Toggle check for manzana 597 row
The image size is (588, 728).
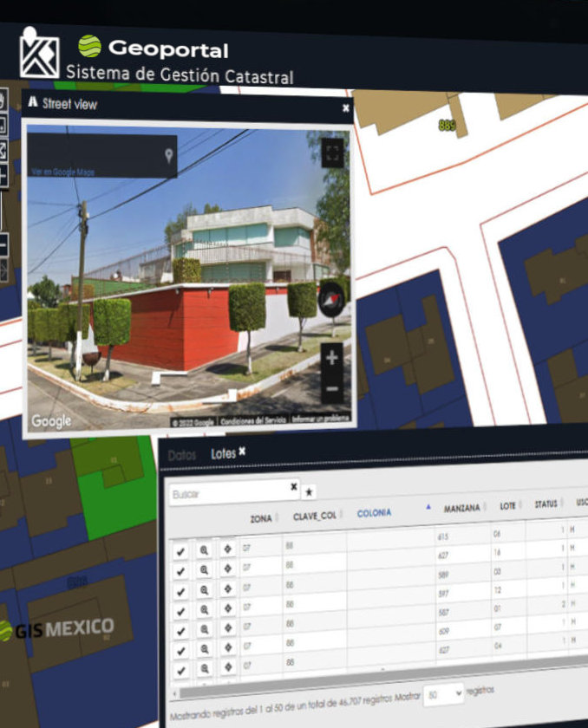tap(180, 612)
